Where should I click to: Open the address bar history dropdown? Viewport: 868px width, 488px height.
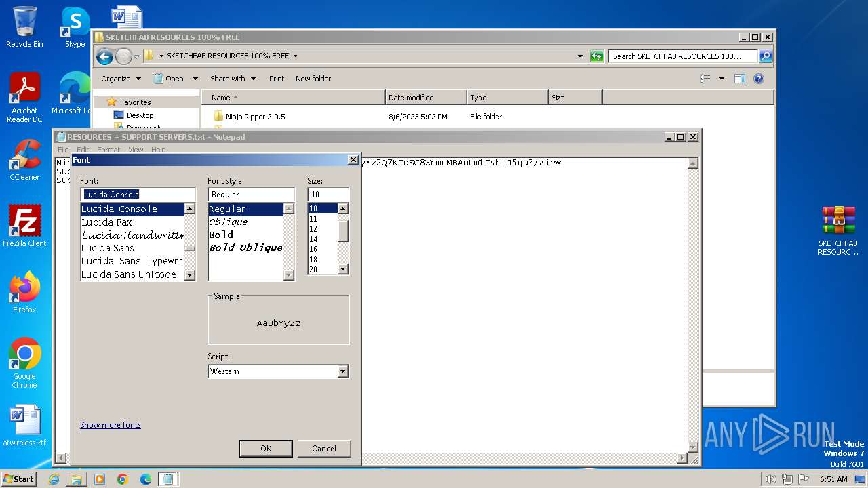coord(580,56)
